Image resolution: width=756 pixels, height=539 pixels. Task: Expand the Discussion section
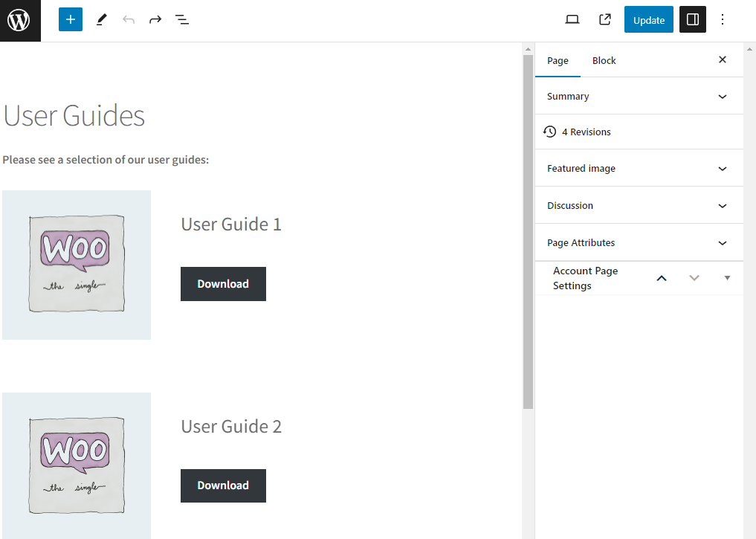(x=639, y=206)
